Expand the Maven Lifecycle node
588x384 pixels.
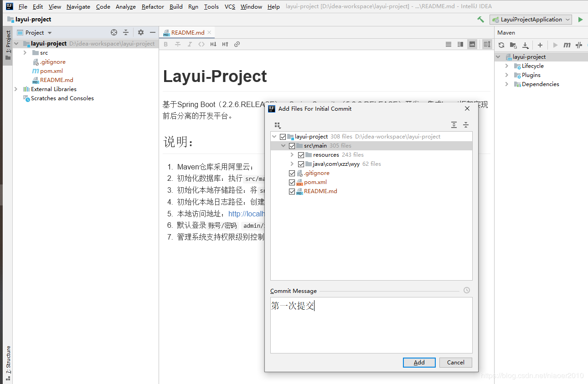coord(507,66)
